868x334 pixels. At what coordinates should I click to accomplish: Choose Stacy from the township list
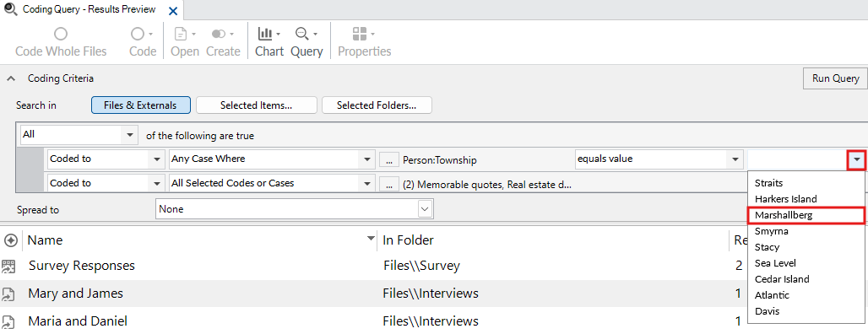pos(806,247)
